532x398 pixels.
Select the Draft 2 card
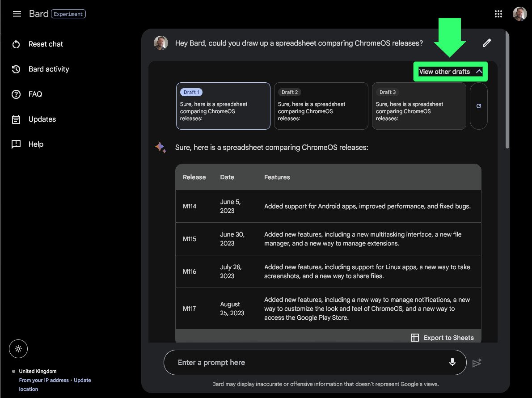click(x=321, y=106)
